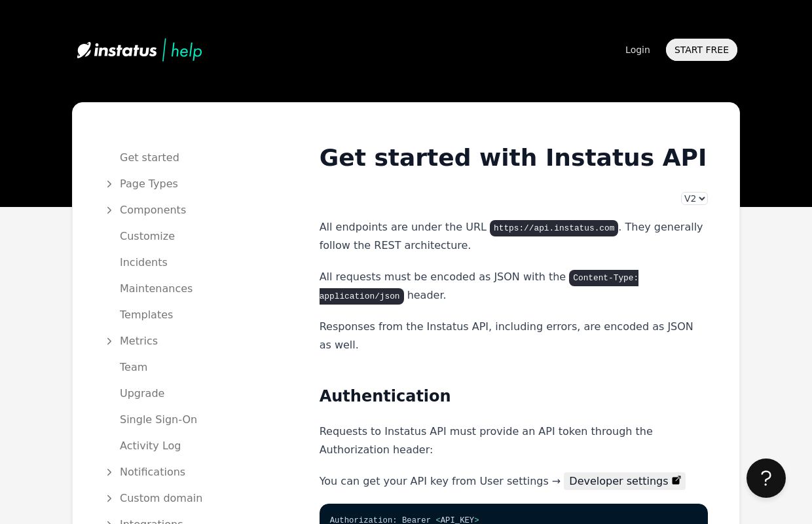Click the external link icon beside Developer settings
This screenshot has height=524, width=812.
coord(676,480)
